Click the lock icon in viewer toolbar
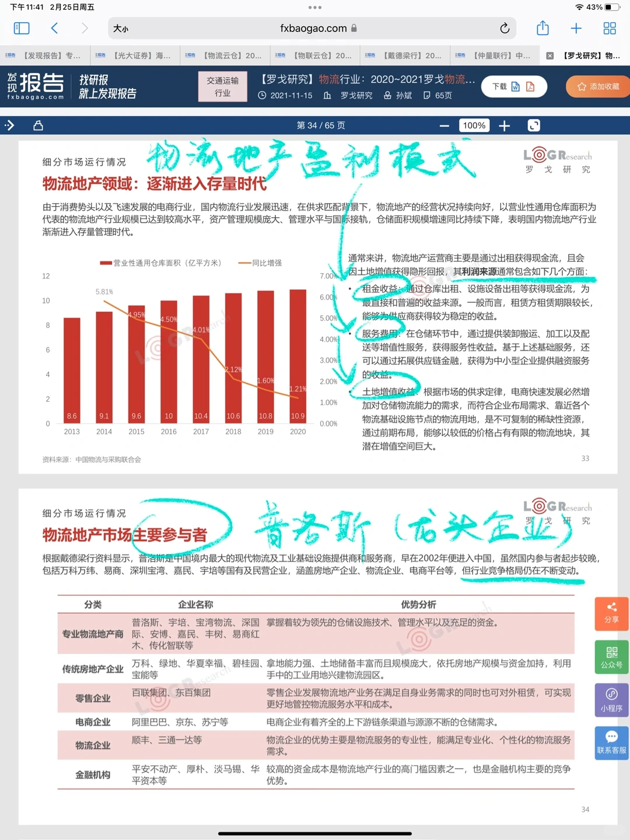Screen dimensions: 630x840 [38, 126]
